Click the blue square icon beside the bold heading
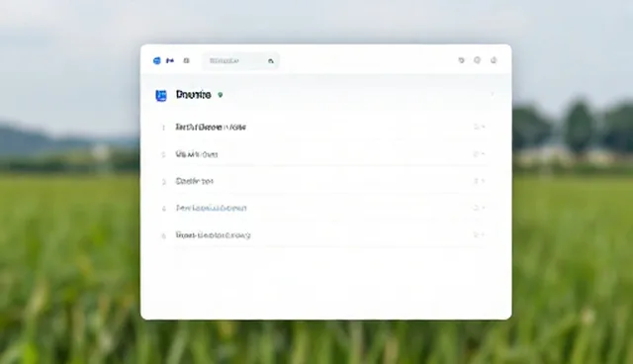Viewport: 633px width, 364px height. [161, 95]
